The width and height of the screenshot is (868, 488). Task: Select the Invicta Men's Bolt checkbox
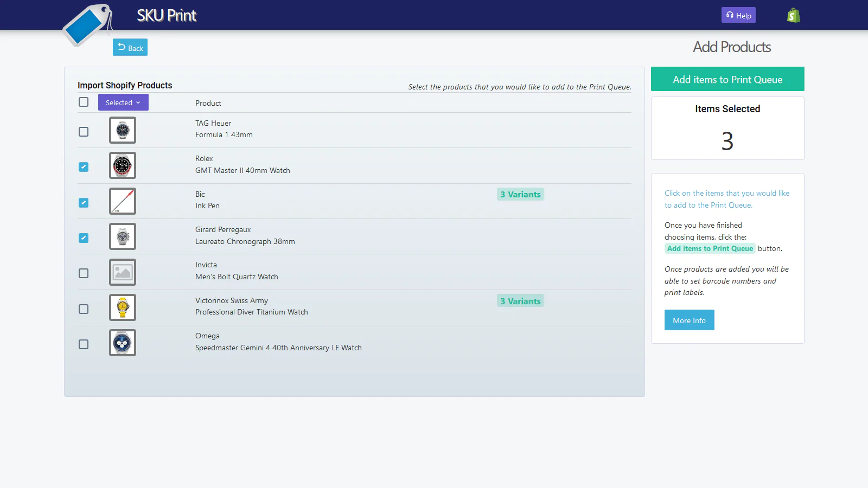(x=84, y=273)
